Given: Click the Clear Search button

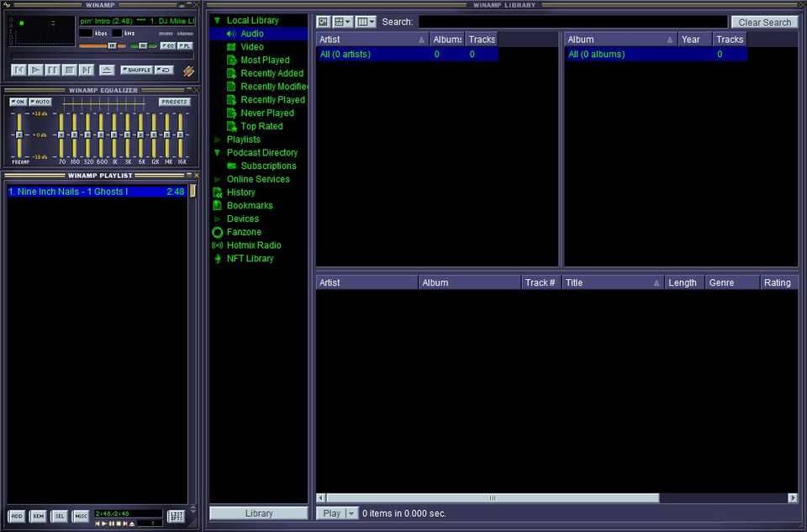Looking at the screenshot, I should tap(764, 22).
